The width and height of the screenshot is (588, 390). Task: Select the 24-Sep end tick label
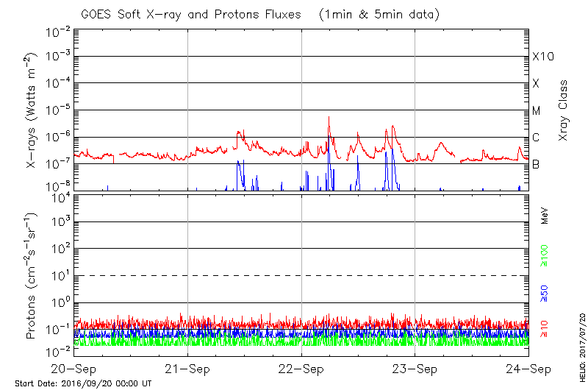pos(528,369)
